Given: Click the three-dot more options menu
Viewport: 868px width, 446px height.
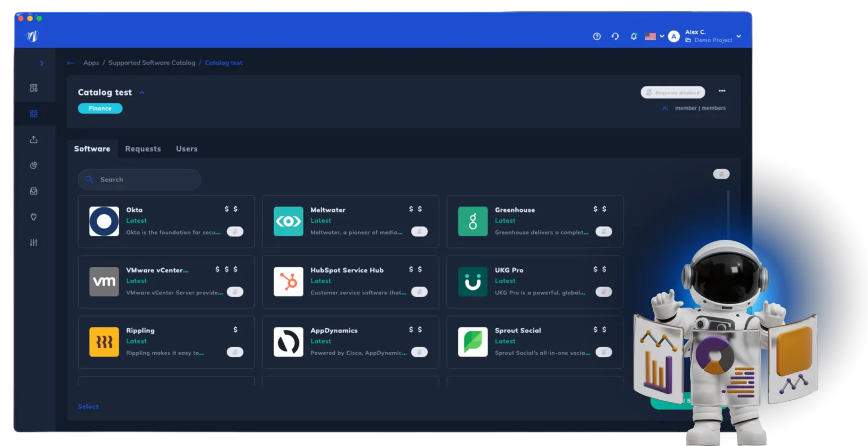Looking at the screenshot, I should point(722,91).
